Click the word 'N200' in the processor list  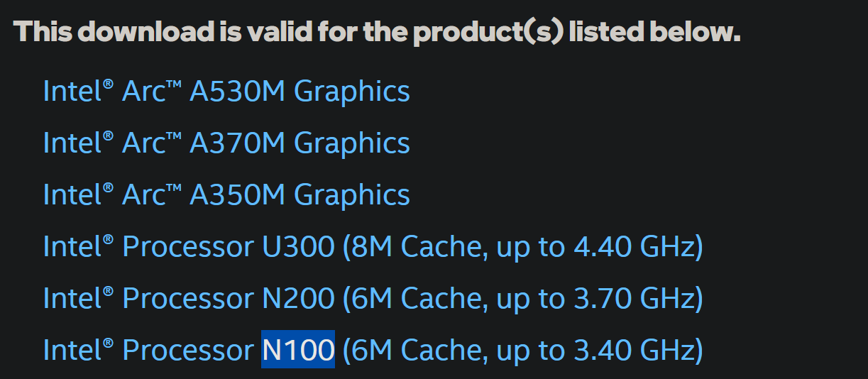tap(298, 299)
